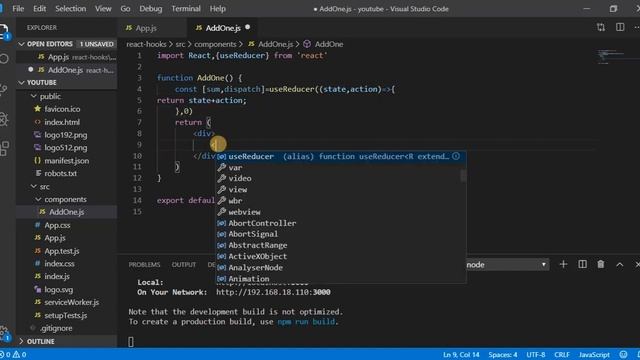Open serviceWorker.js file
The image size is (640, 360).
coord(71,302)
